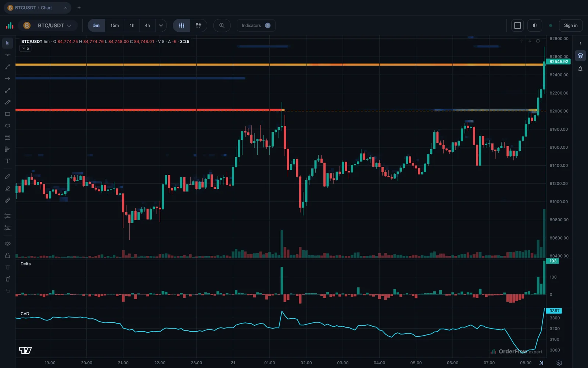Image resolution: width=588 pixels, height=368 pixels.
Task: Select the rectangle shape tool
Action: (7, 114)
